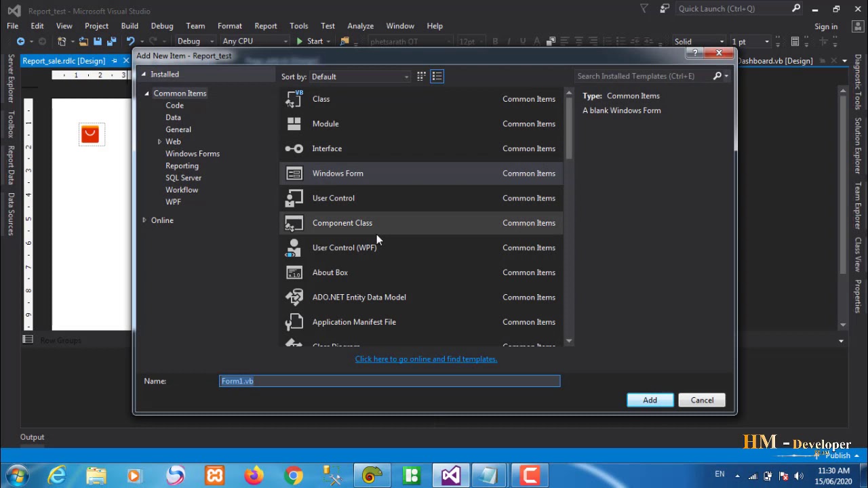Select the Code category

pos(174,106)
